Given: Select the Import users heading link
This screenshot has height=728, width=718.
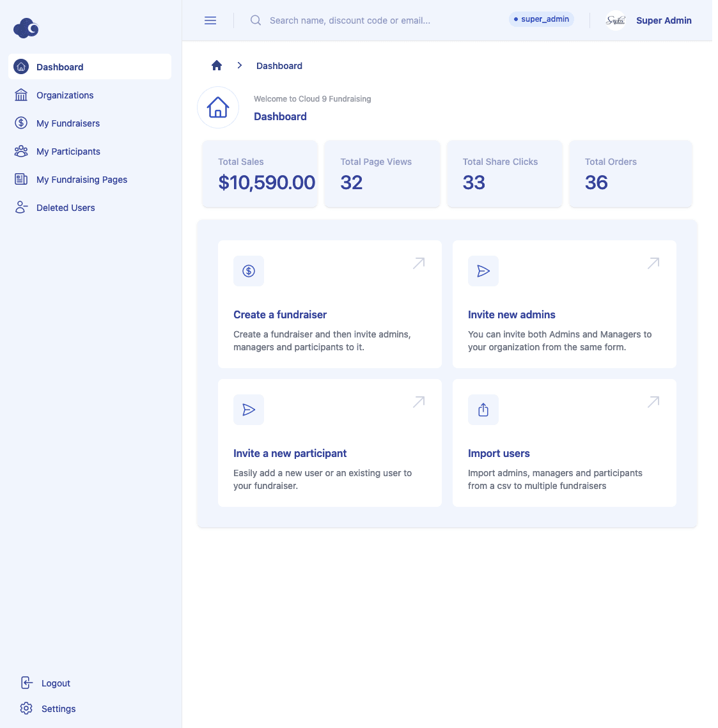Looking at the screenshot, I should pyautogui.click(x=499, y=453).
